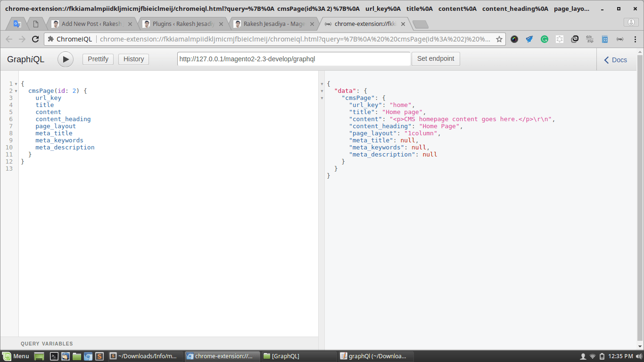Bookmark the page with the star icon
The width and height of the screenshot is (644, 362).
[499, 40]
